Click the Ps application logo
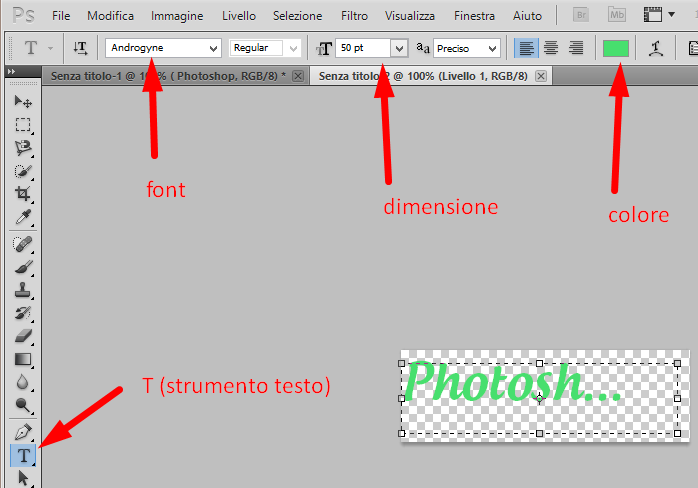This screenshot has height=488, width=698. click(x=23, y=15)
